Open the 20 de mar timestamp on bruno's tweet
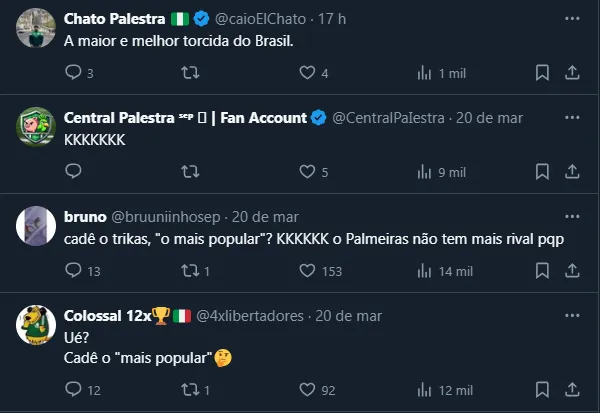600x413 pixels. coord(265,217)
